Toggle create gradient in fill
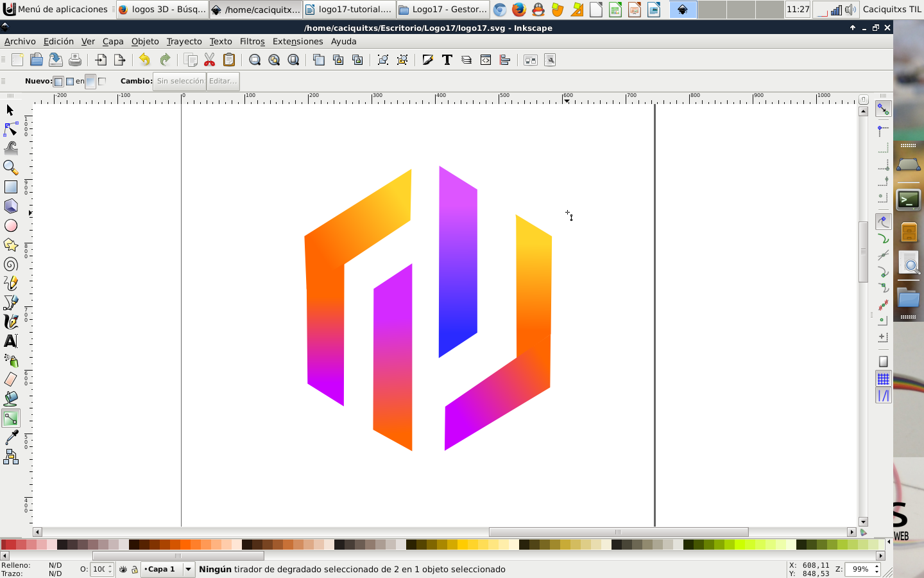The width and height of the screenshot is (924, 578). (x=90, y=82)
